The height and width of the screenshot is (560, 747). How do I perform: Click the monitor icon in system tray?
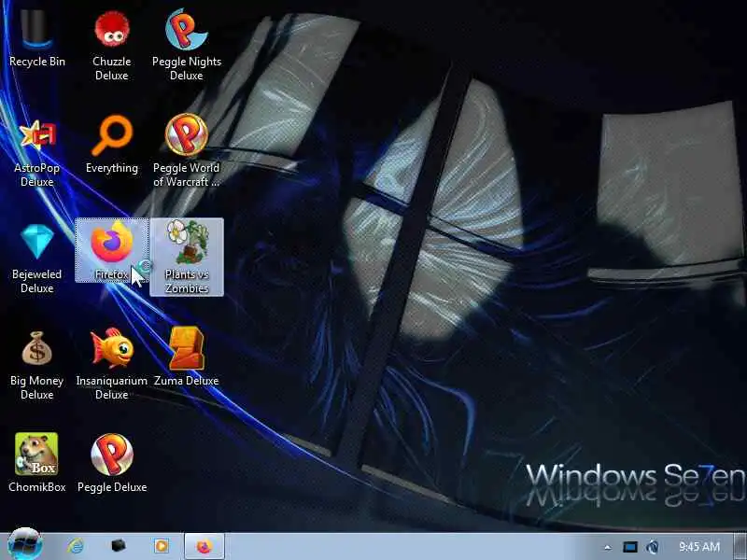pyautogui.click(x=630, y=547)
